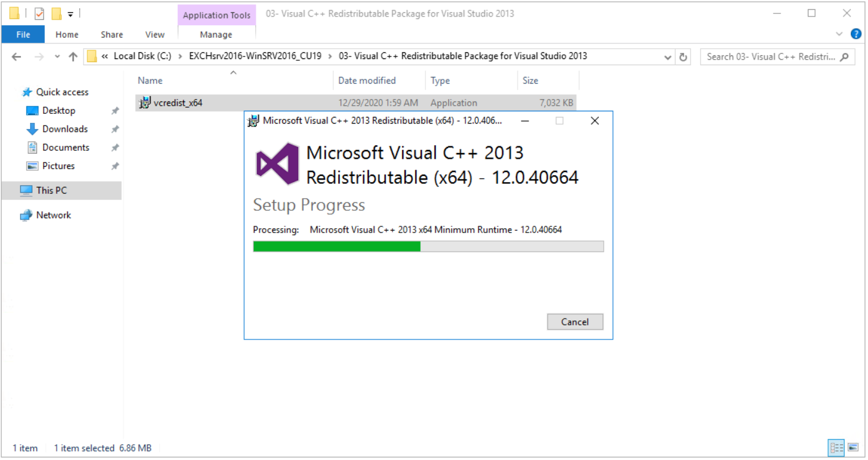The height and width of the screenshot is (460, 868).
Task: Click the New Folder quick access toolbar icon
Action: coord(57,14)
